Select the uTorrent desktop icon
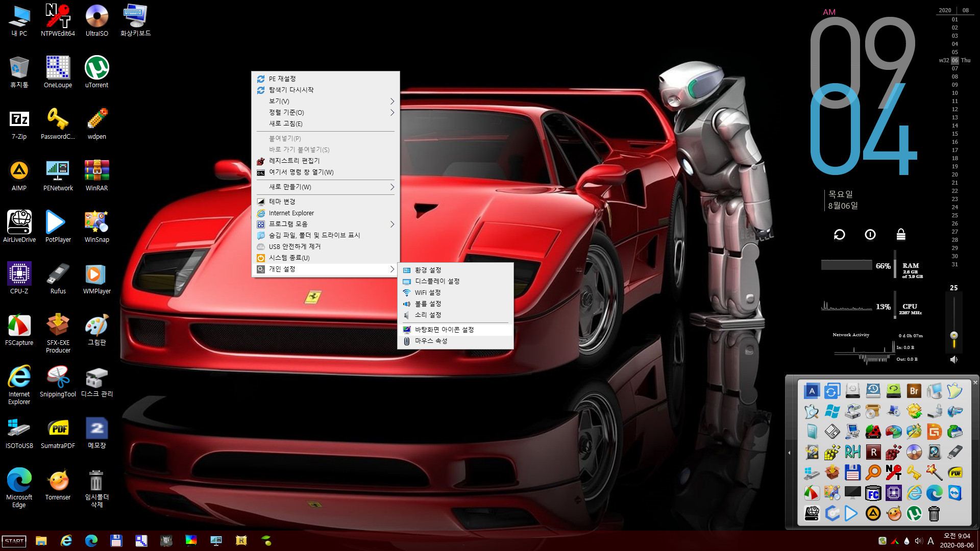This screenshot has height=551, width=980. 96,72
